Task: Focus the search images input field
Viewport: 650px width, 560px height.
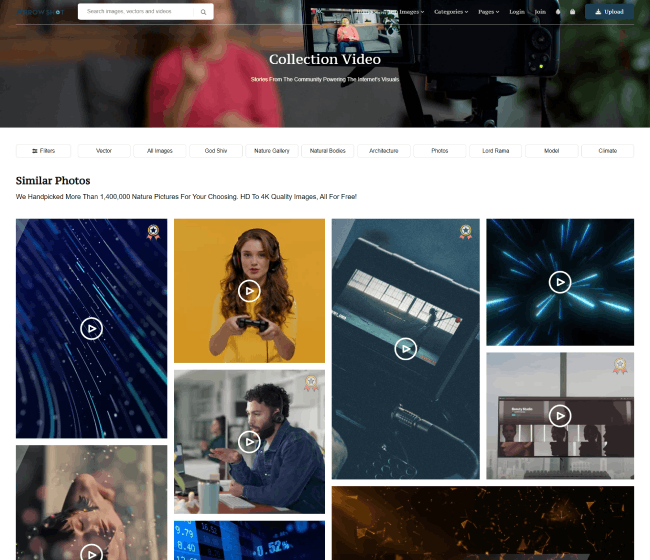Action: (x=140, y=12)
